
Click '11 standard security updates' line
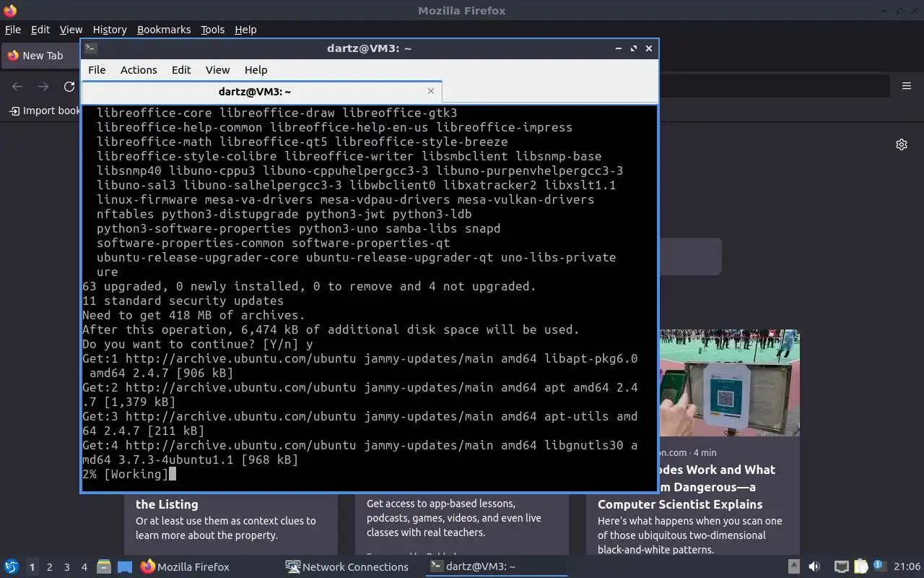(x=183, y=301)
